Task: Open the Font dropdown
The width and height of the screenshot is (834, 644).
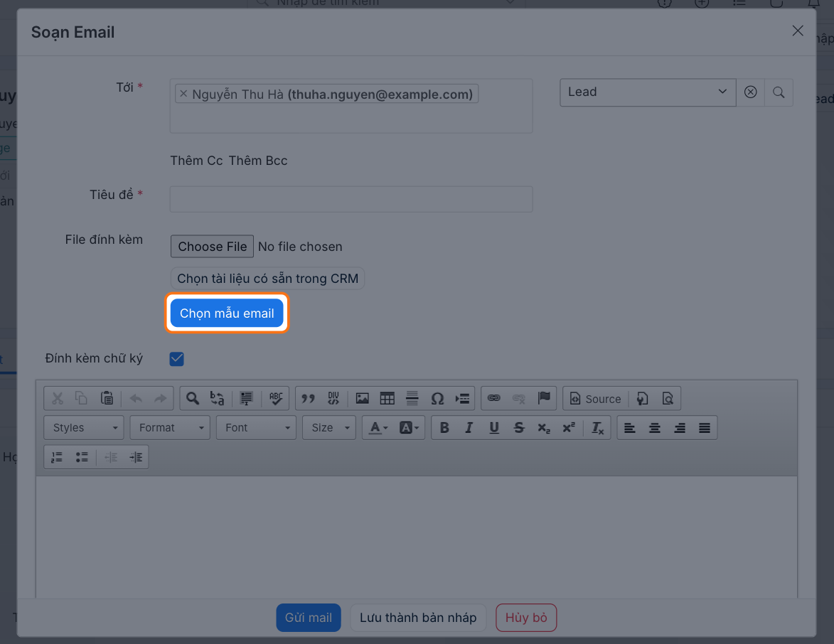Action: coord(257,428)
